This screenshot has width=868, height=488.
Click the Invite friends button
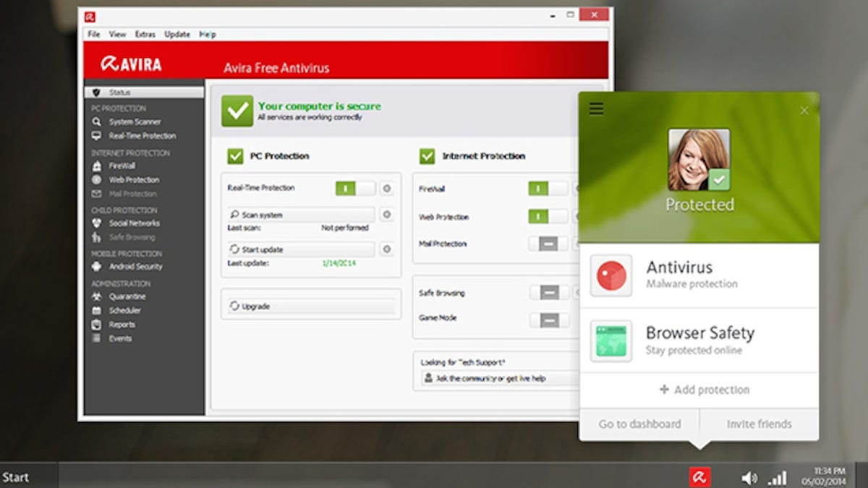pos(759,424)
